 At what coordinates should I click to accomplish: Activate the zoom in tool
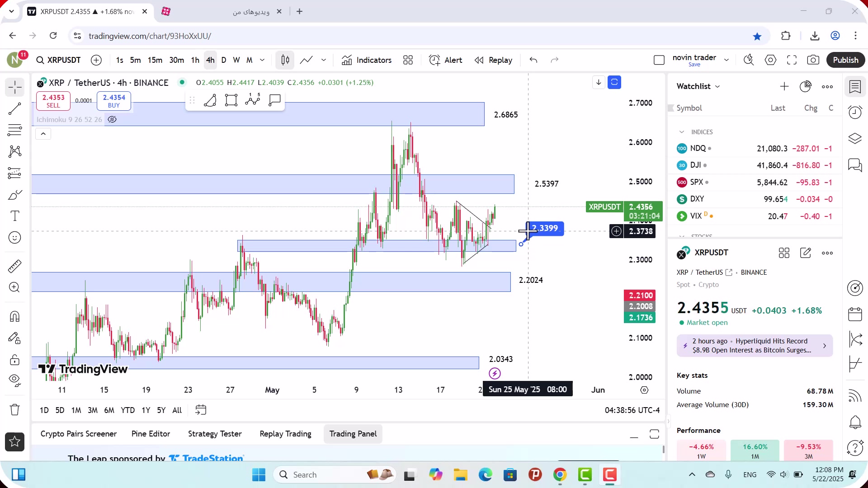14,287
